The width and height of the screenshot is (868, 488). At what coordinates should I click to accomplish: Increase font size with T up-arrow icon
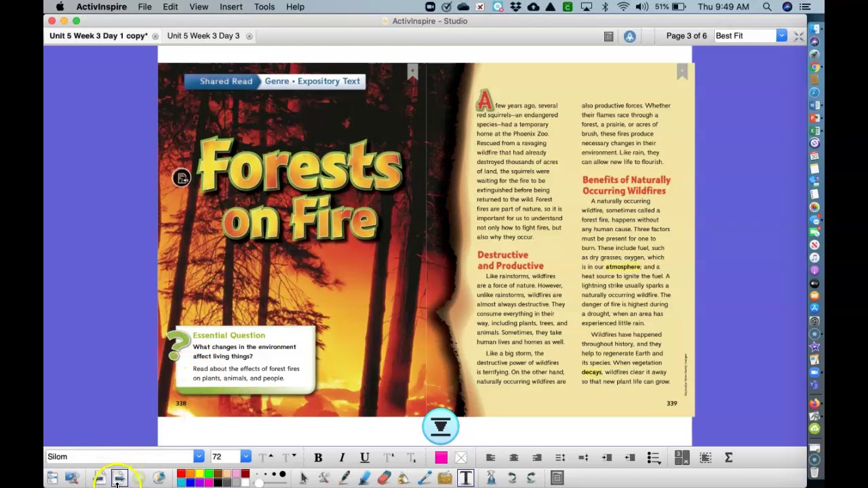[x=266, y=457]
